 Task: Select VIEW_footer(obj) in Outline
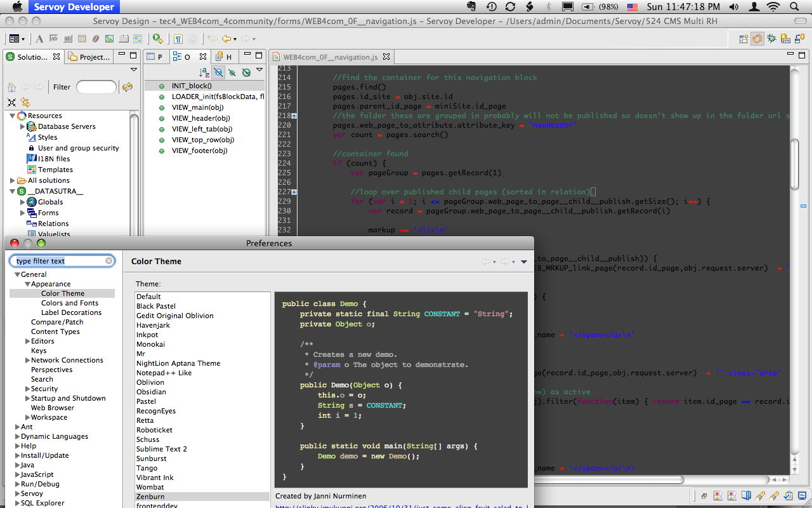tap(199, 150)
